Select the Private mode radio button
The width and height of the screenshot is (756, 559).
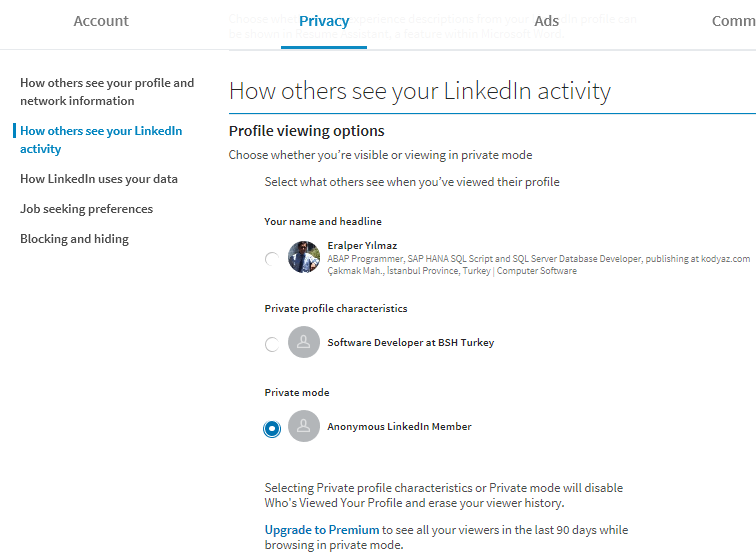click(272, 428)
